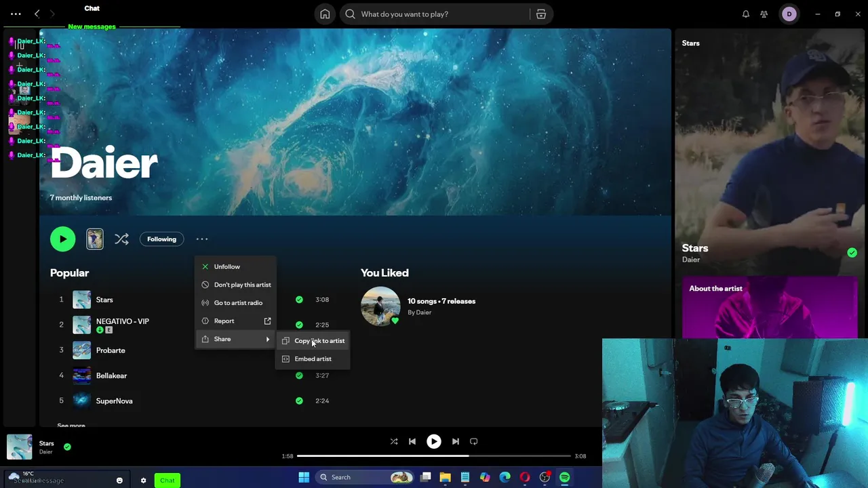Select the Stars track in Popular

coord(104,300)
